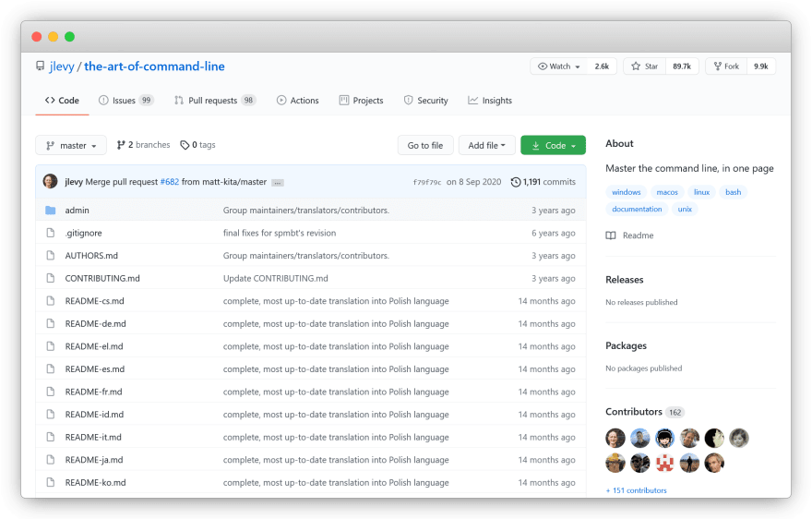View the 2 branches link
Screen dimensions: 812x519
pyautogui.click(x=143, y=145)
